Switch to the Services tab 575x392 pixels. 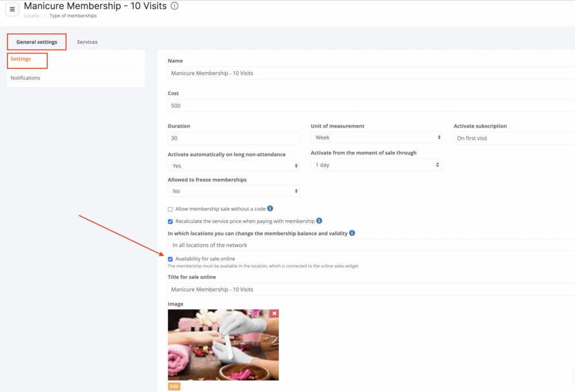pos(87,42)
